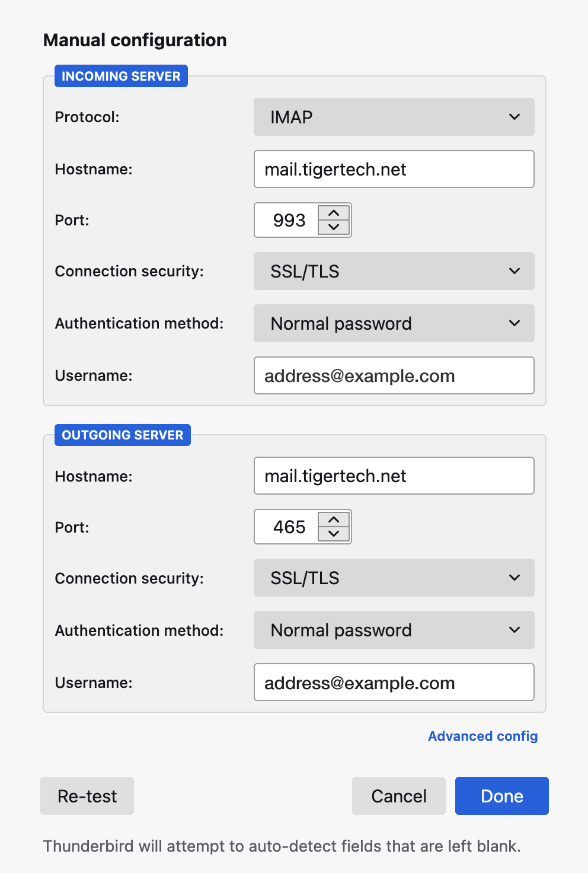Open the incoming Connection security dropdown
The image size is (588, 873).
coord(394,271)
